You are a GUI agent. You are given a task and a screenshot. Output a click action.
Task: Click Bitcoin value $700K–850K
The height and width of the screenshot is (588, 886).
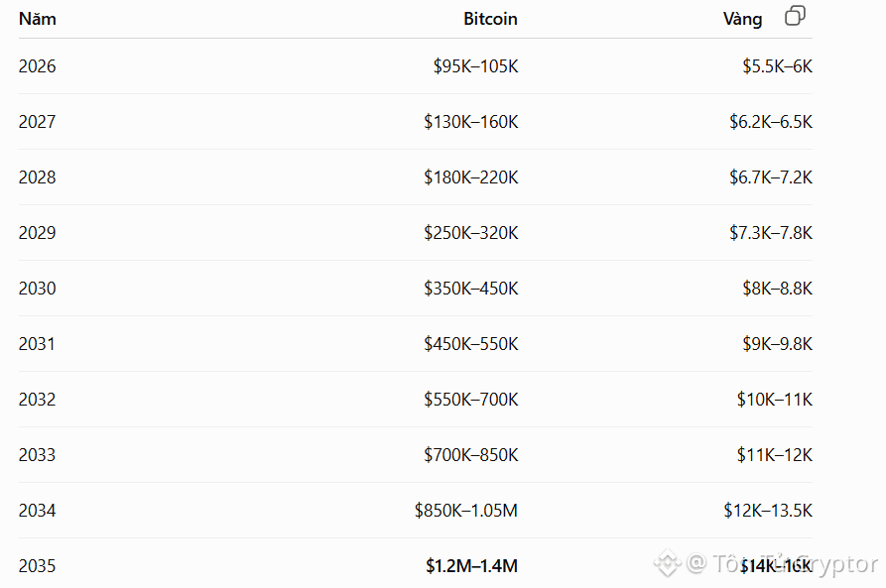(470, 455)
